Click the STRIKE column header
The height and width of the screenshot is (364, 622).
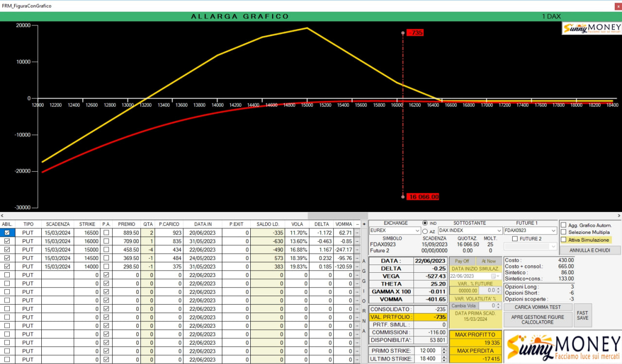point(87,224)
